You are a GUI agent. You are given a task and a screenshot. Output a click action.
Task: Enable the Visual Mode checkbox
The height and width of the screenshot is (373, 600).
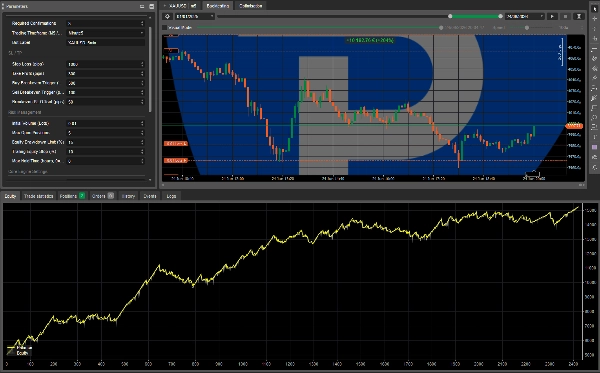click(165, 28)
